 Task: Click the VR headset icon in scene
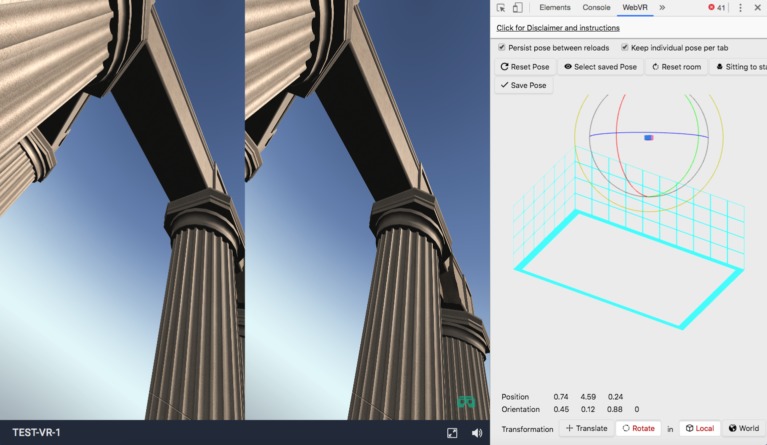[466, 402]
